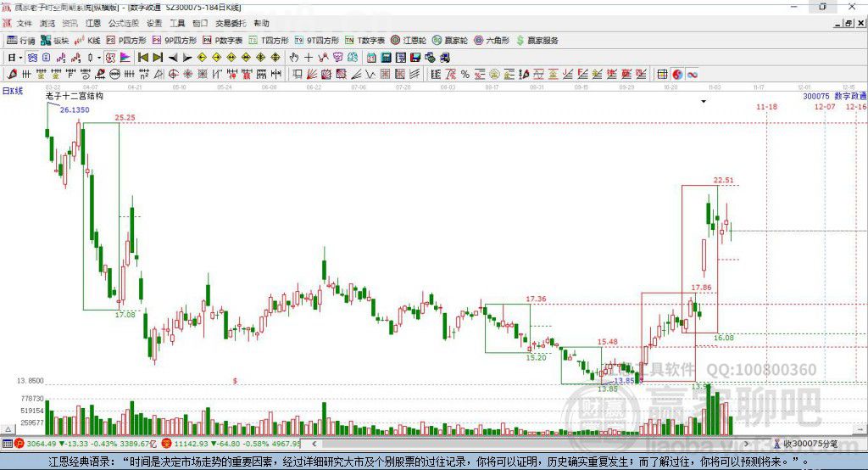Open the 六角形 tool
The height and width of the screenshot is (470, 868).
pos(492,41)
